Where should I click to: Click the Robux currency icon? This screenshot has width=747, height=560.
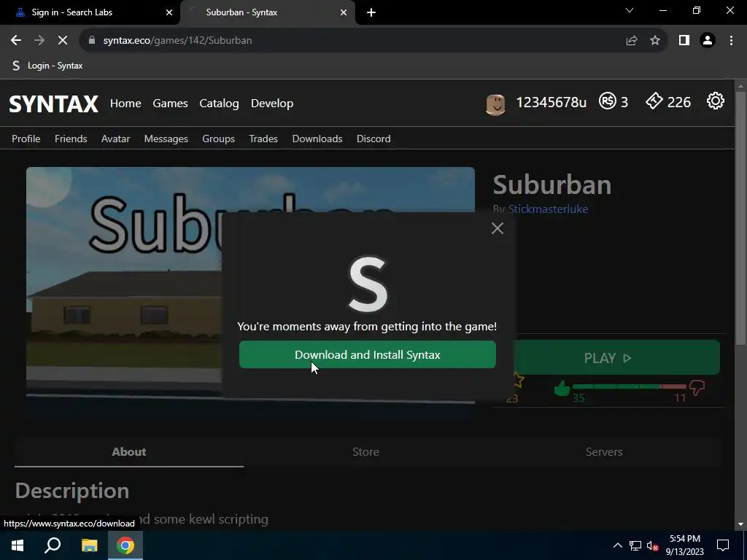608,101
